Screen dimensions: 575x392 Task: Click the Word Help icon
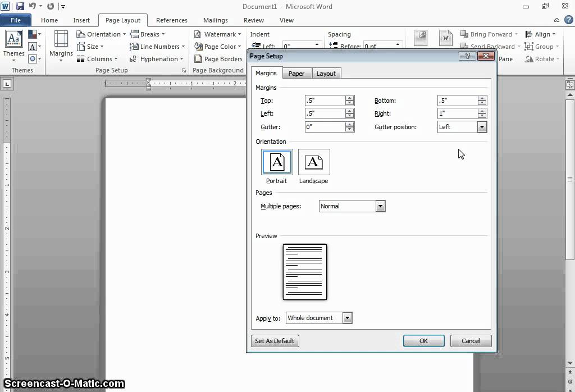569,20
